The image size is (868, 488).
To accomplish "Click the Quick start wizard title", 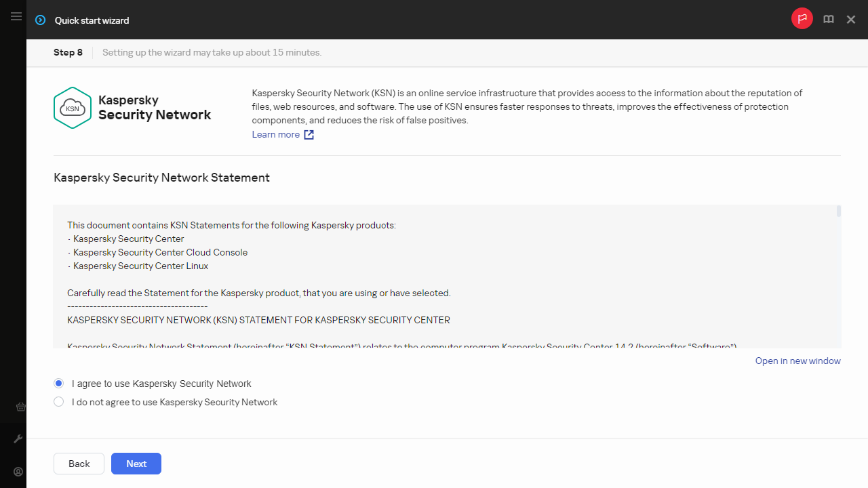I will [92, 20].
